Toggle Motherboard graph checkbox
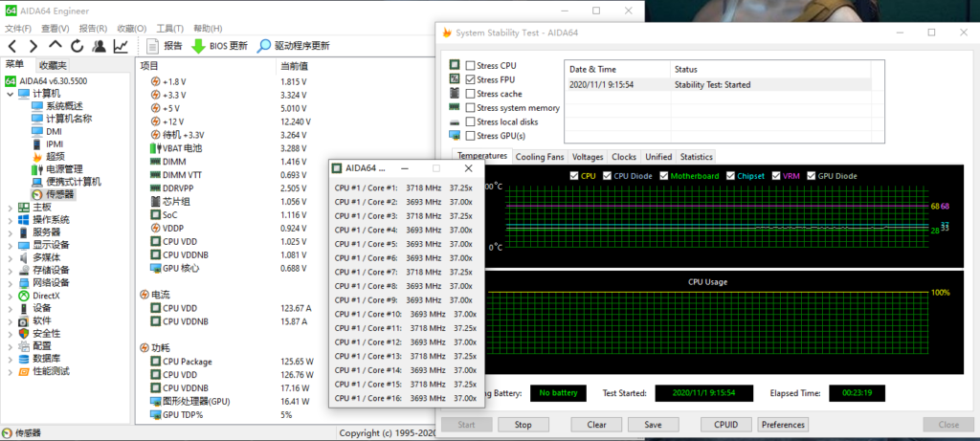980x441 pixels. (x=664, y=176)
